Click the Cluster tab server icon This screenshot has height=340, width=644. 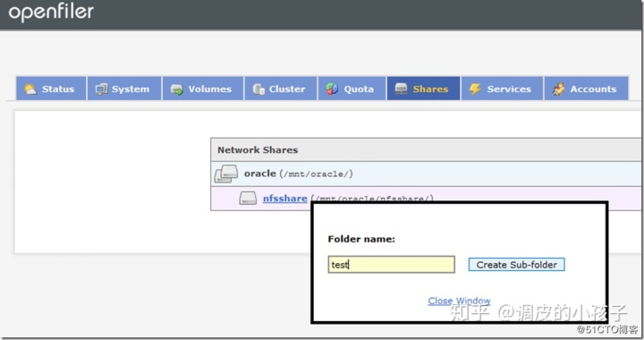click(258, 89)
